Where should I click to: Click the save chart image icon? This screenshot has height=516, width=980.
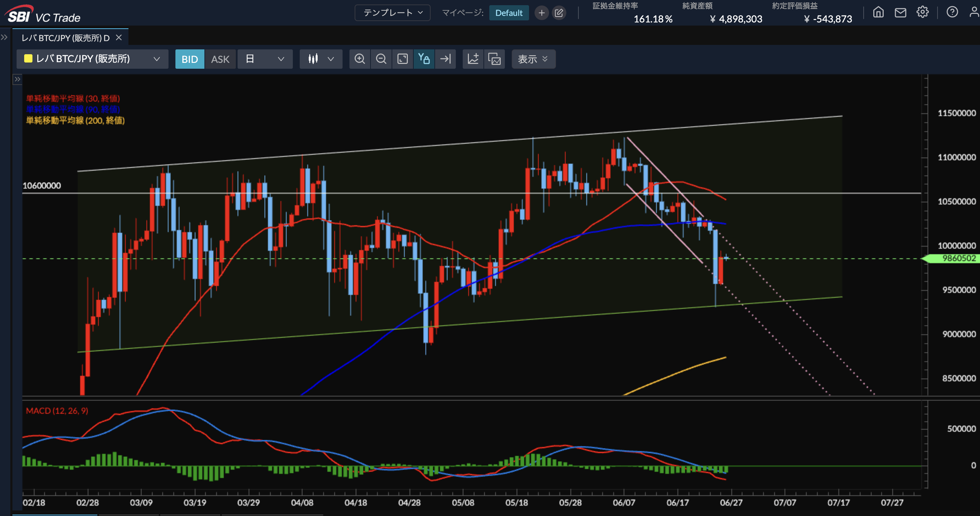pyautogui.click(x=494, y=59)
